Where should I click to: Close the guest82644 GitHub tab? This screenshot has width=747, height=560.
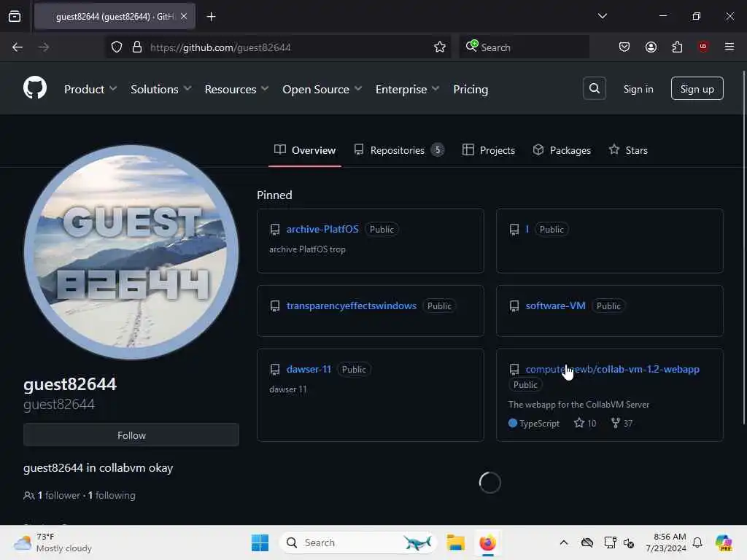coord(184,17)
